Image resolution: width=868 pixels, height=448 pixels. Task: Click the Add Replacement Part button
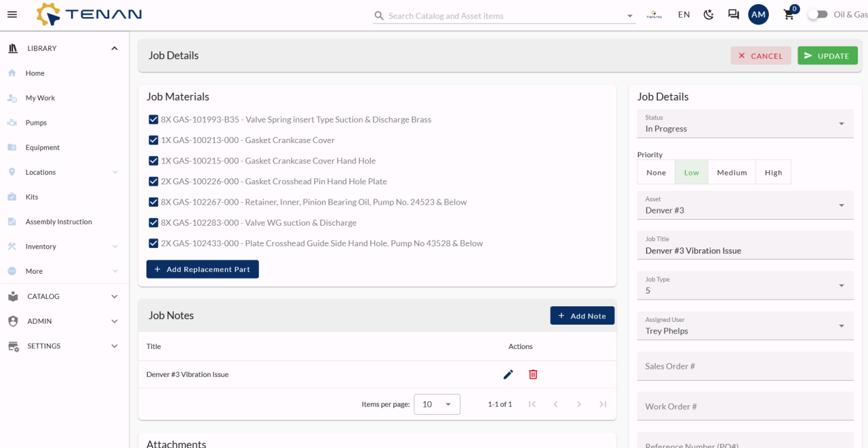tap(202, 269)
